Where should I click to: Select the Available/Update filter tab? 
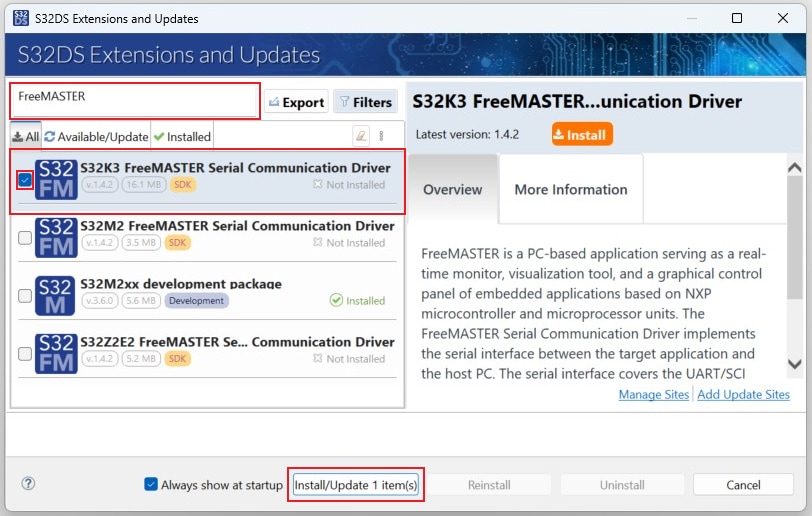pyautogui.click(x=96, y=137)
